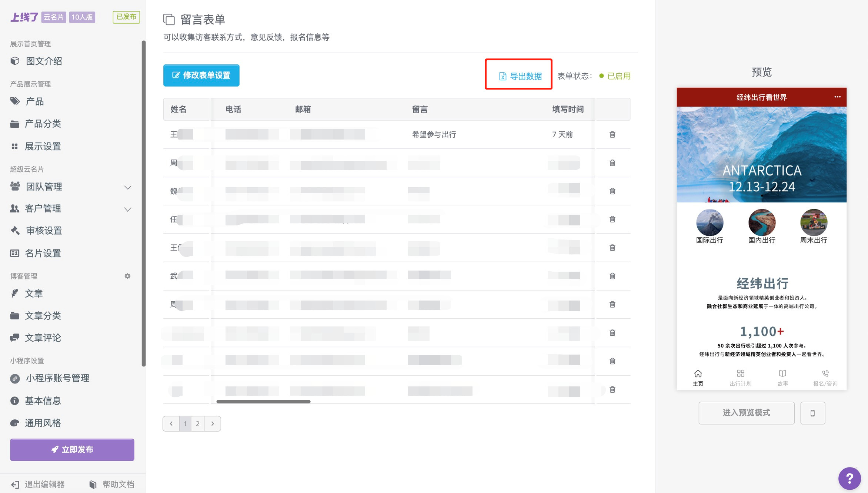The image size is (868, 493).
Task: Expand the 团队管理 submenu chevron
Action: pyautogui.click(x=128, y=187)
